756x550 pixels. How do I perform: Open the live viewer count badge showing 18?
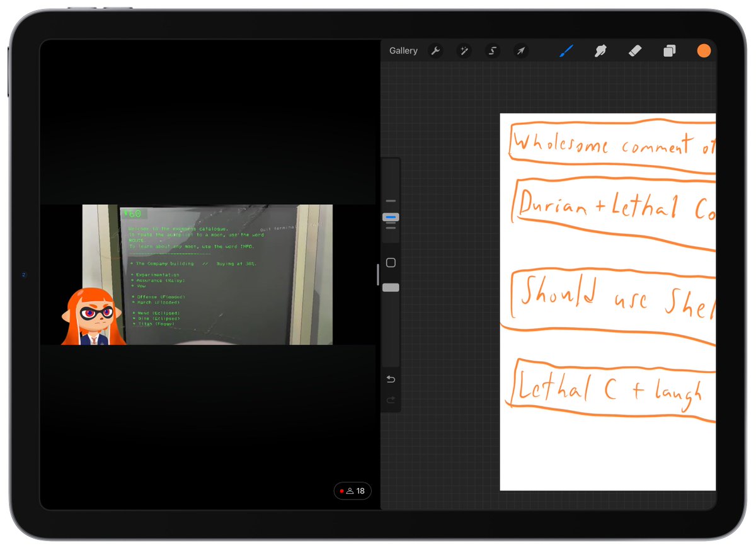(x=352, y=491)
